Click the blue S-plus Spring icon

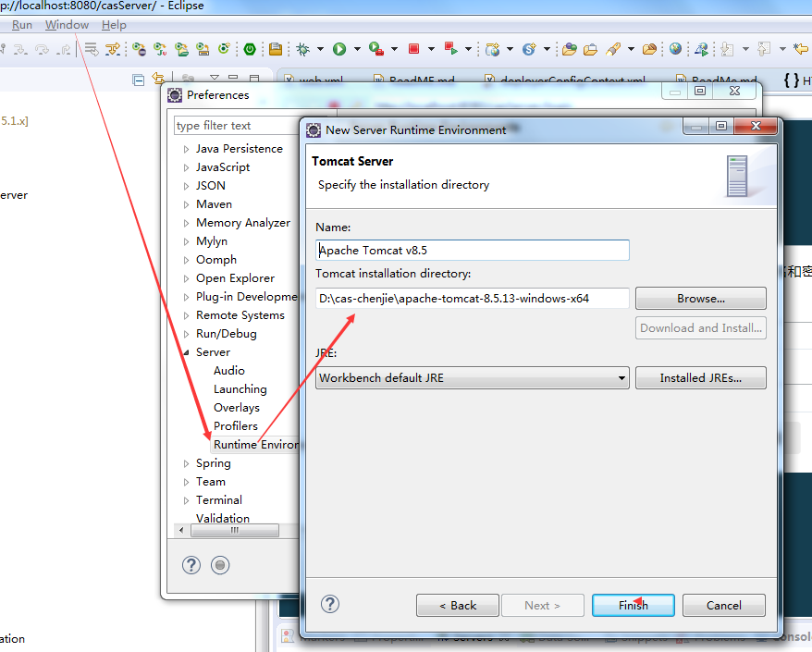coord(529,49)
